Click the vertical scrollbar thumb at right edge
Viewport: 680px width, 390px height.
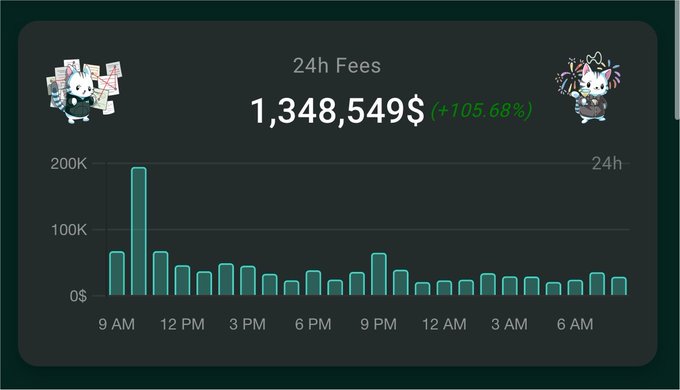pos(677,61)
